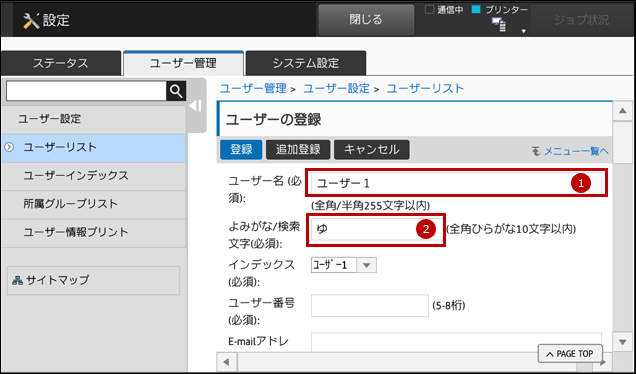The height and width of the screenshot is (374, 636).
Task: Click the ジョブ状況 button
Action: pos(582,20)
